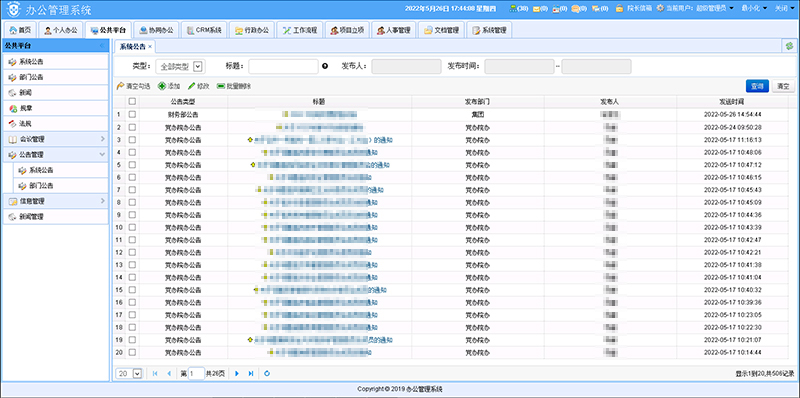Check the checkbox for row 17
800x398 pixels.
pos(132,314)
